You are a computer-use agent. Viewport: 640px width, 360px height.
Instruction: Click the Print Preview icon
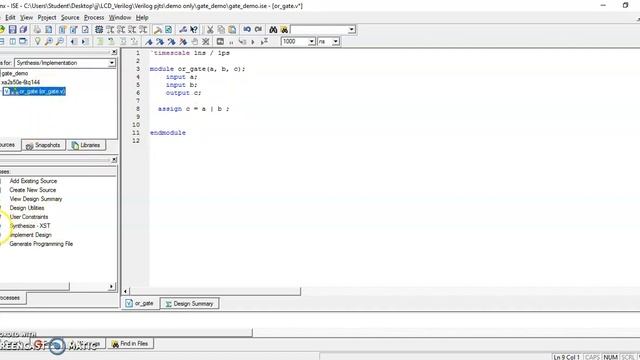[x=49, y=29]
